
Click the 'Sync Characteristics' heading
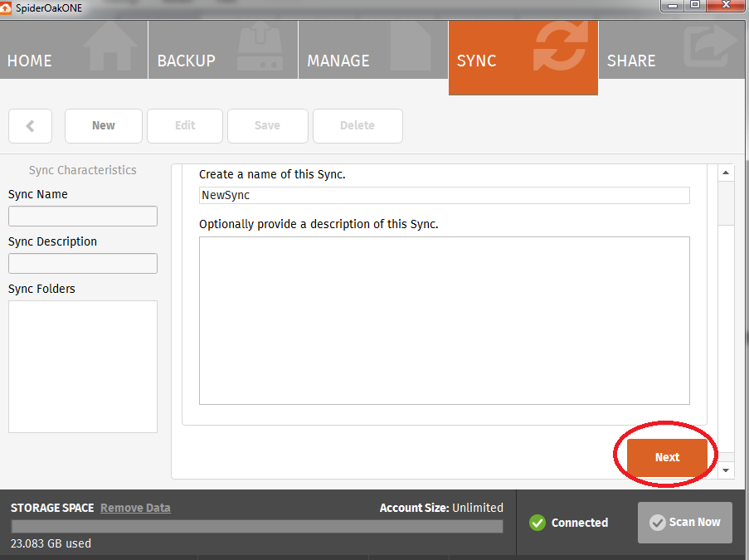click(x=82, y=170)
